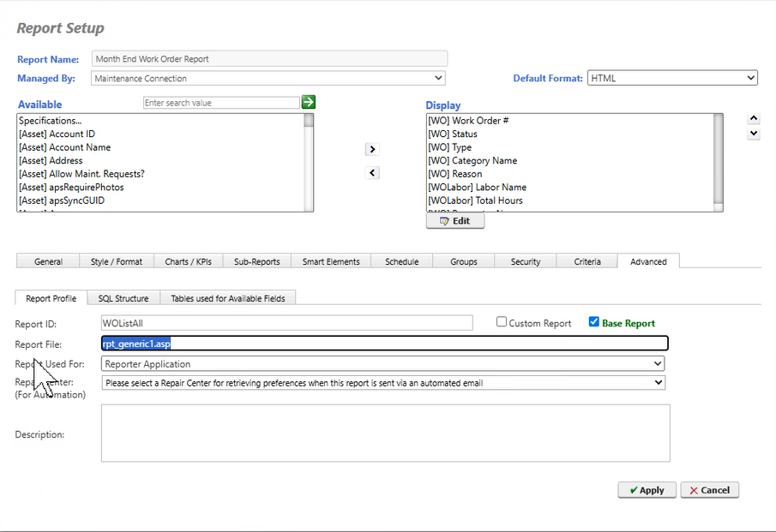Open the Repair Center dropdown
The width and height of the screenshot is (776, 532).
point(383,383)
